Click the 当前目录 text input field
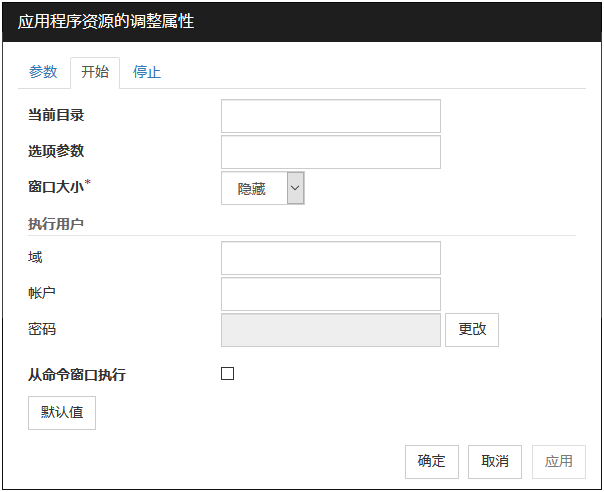This screenshot has height=492, width=604. coord(330,116)
